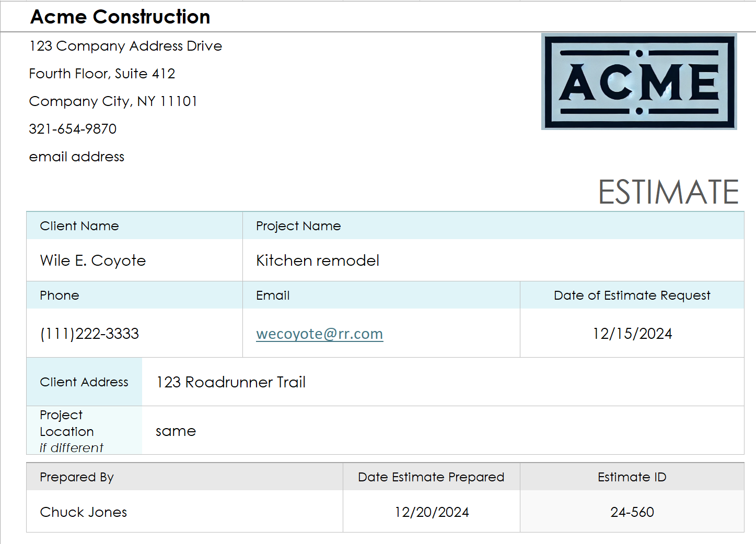
Task: Select the Fourth Floor, Suite 412 line
Action: (x=102, y=74)
